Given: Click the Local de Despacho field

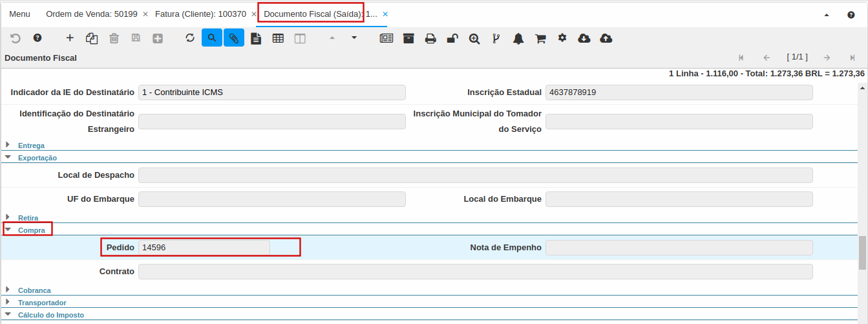Looking at the screenshot, I should [x=475, y=175].
